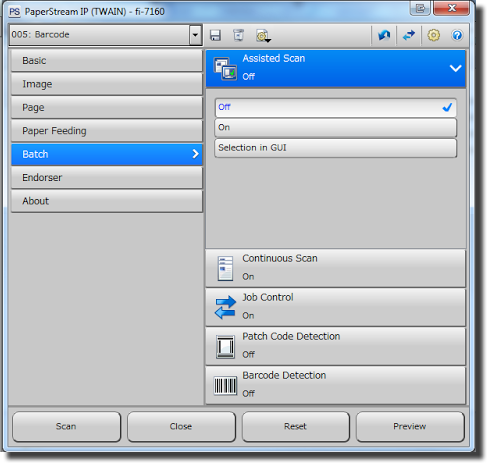Close the PaperStream IP window
Viewport: 496px width, 472px height.
click(x=451, y=8)
